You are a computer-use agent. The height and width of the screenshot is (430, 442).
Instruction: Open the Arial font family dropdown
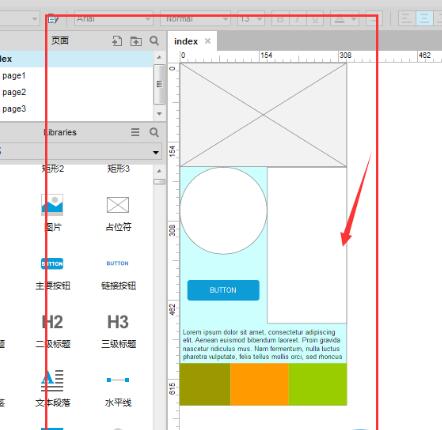point(113,19)
